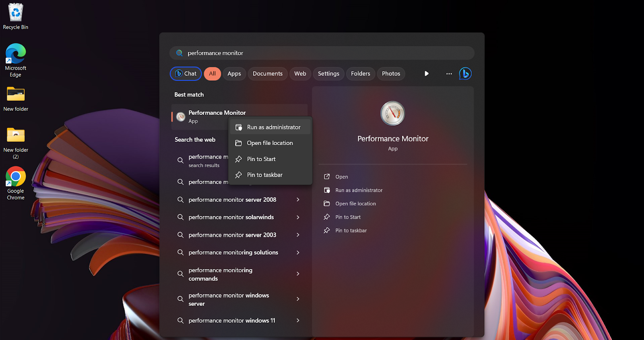The width and height of the screenshot is (644, 340).
Task: Select the performance monitor solarwinds suggestion
Action: [239, 217]
